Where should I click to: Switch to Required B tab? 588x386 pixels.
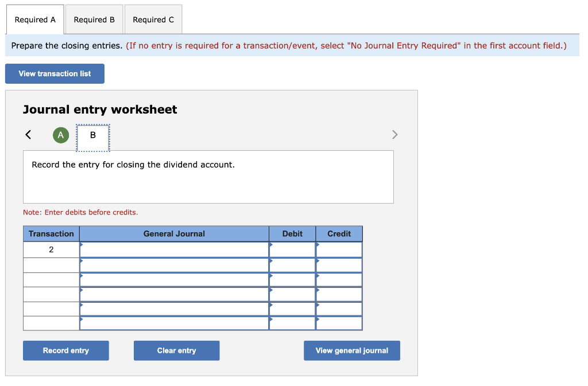[94, 20]
